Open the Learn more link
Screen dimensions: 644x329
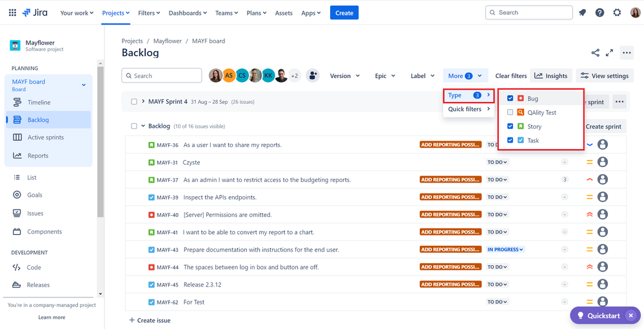click(x=52, y=317)
